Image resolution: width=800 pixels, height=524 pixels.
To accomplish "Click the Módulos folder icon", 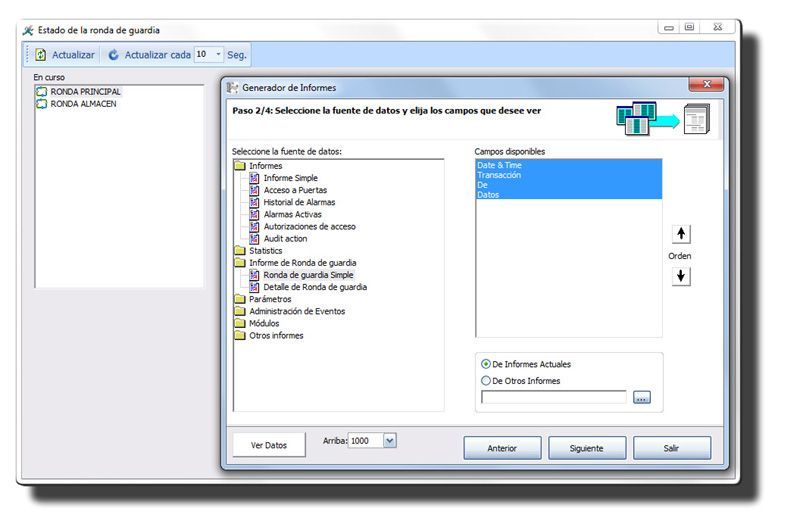I will (240, 323).
